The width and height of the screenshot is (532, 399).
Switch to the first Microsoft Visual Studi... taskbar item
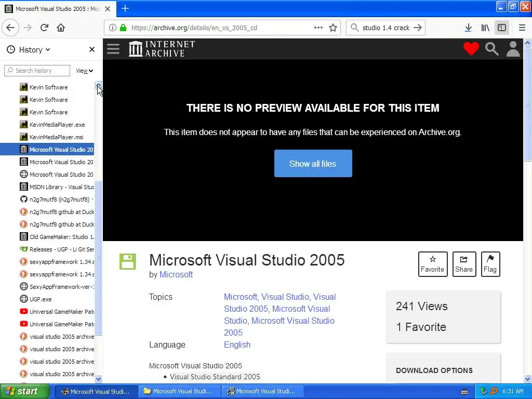tap(96, 392)
